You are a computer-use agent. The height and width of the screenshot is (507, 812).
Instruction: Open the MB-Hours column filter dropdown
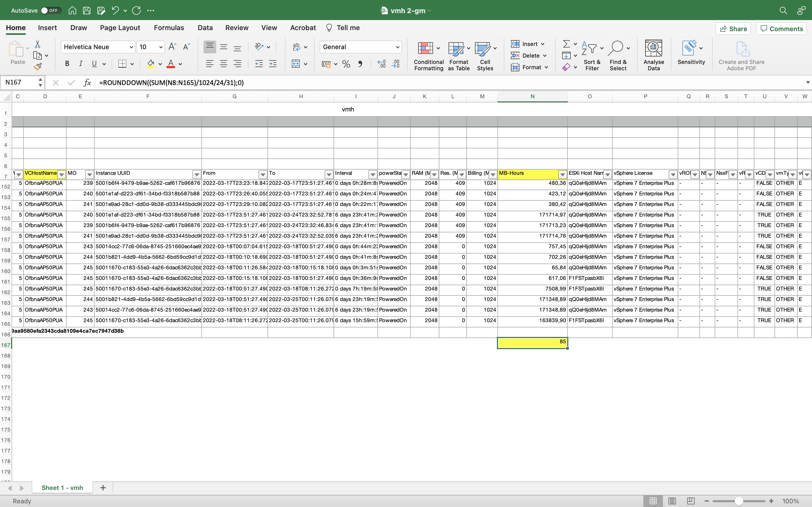pyautogui.click(x=562, y=174)
